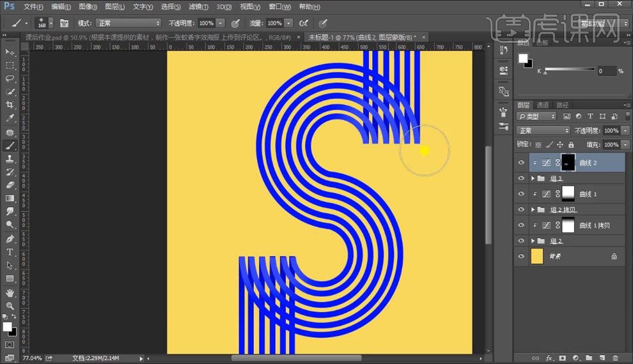Hide the 曲线 2 layer
The image size is (633, 364).
click(521, 162)
